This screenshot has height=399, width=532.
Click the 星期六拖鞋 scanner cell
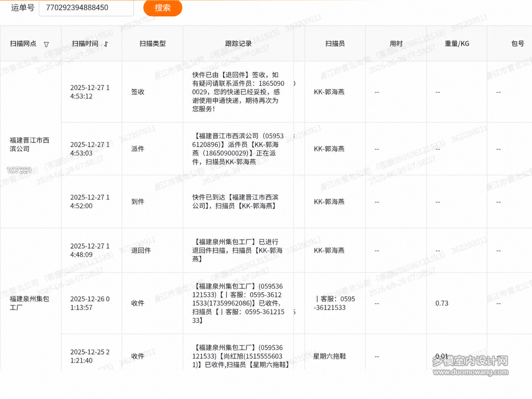pos(330,356)
